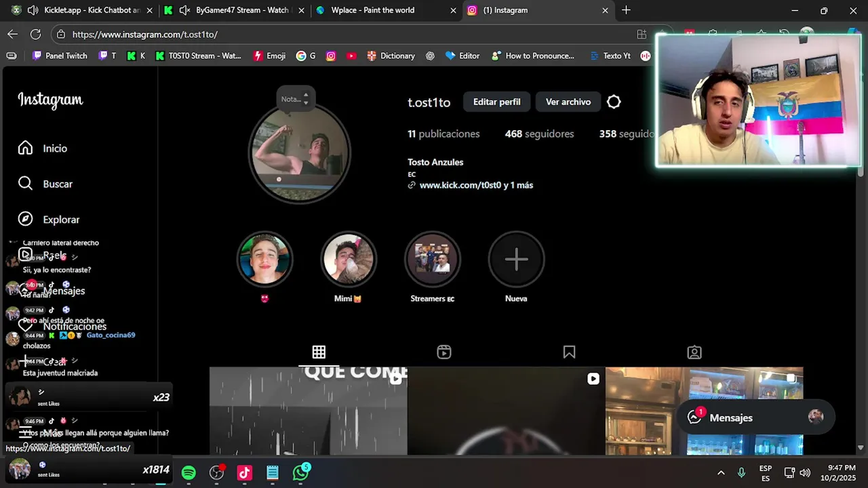
Task: Click the Instagram logo wordmark
Action: coord(50,100)
